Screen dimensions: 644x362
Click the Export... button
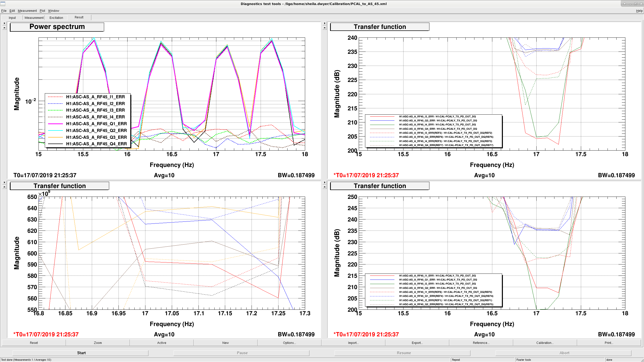point(417,343)
